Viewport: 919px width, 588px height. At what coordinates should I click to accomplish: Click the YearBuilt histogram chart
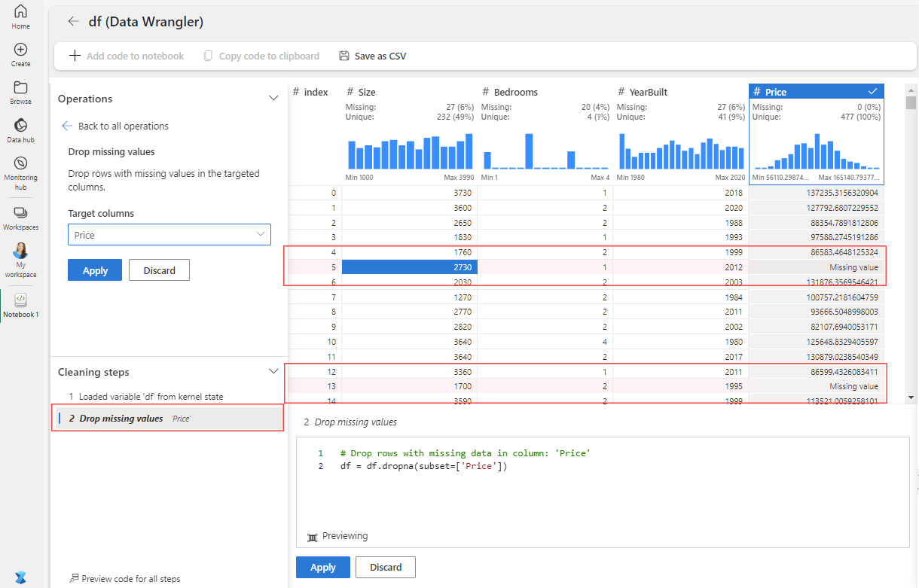(x=681, y=151)
